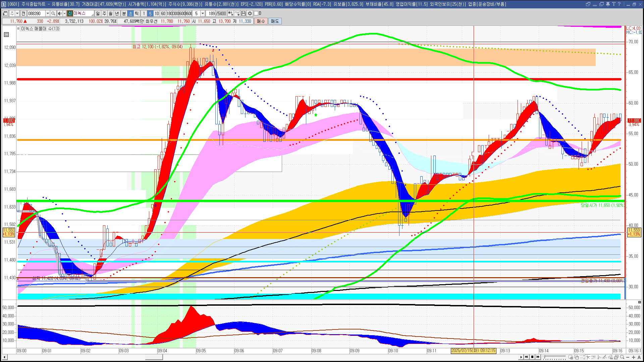Open the 주 market type dropdown arrow
The image size is (644, 362).
[17, 13]
